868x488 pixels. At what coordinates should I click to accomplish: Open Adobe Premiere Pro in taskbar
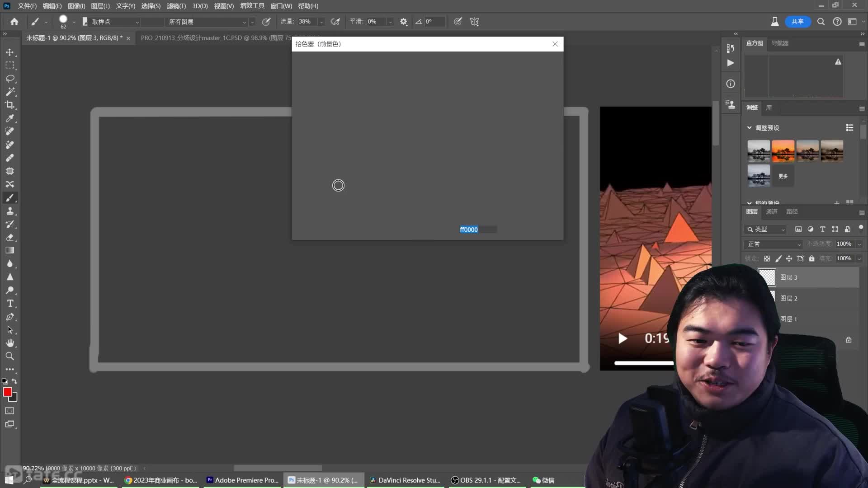tap(242, 480)
